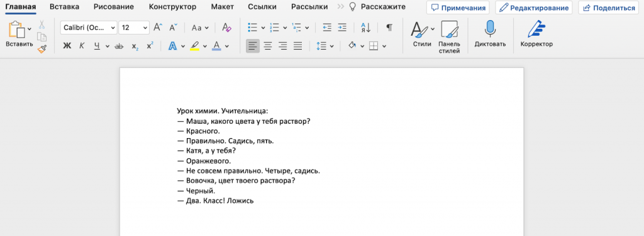
Task: Click the line "— Два. Класс! Ложись"
Action: coord(216,201)
